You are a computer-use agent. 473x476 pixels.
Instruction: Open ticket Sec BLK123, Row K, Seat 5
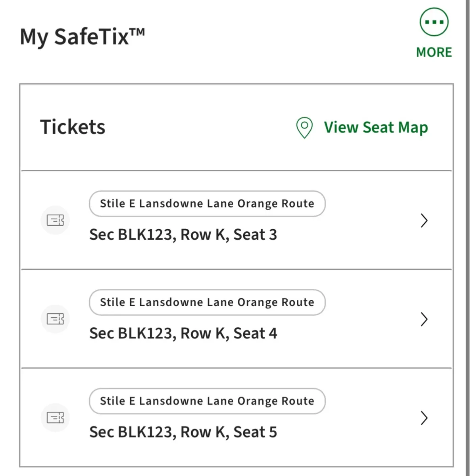[x=183, y=432]
